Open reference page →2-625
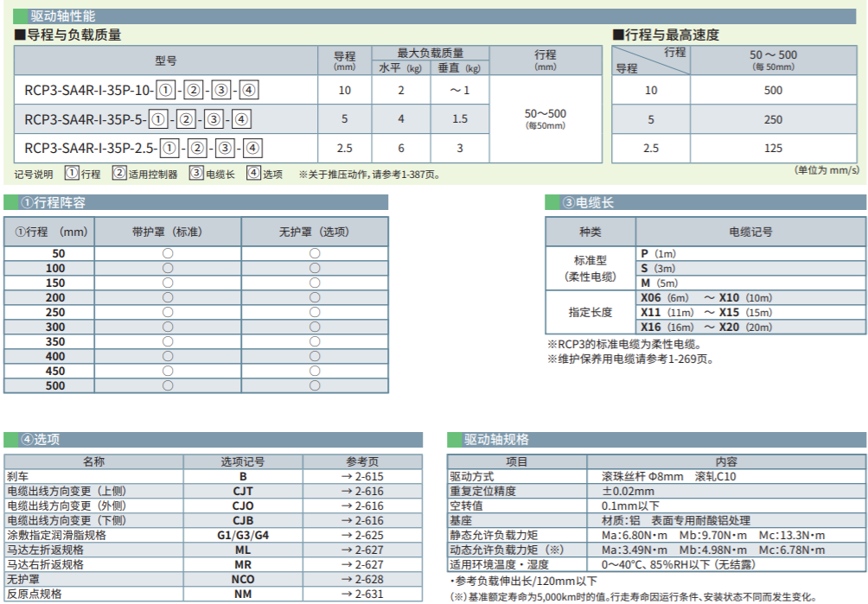Image resolution: width=868 pixels, height=604 pixels. [x=362, y=536]
